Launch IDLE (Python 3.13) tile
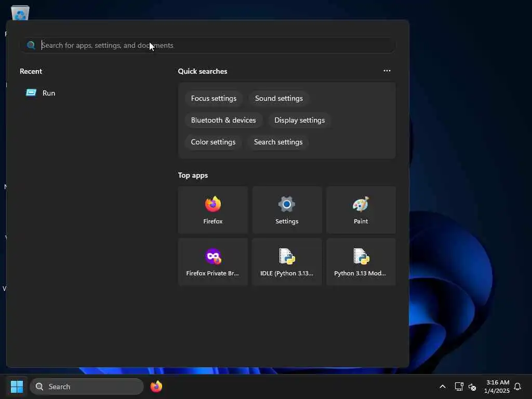The height and width of the screenshot is (399, 532). [x=287, y=262]
